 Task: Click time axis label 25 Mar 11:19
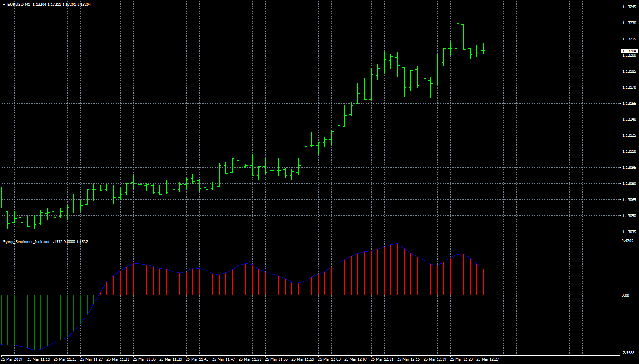(39, 359)
